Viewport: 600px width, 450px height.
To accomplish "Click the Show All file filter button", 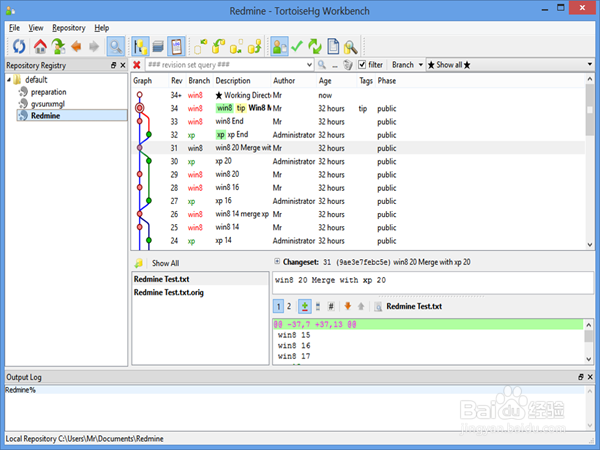I will click(165, 263).
